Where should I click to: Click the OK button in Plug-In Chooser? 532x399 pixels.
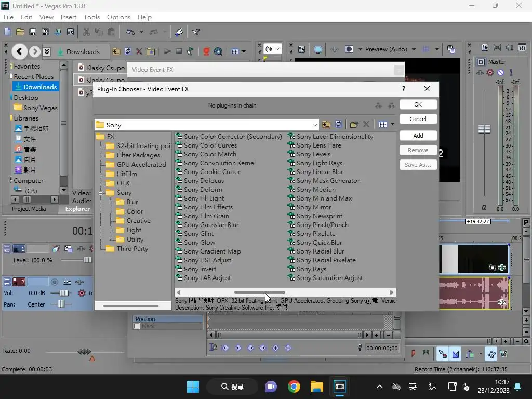pyautogui.click(x=418, y=104)
